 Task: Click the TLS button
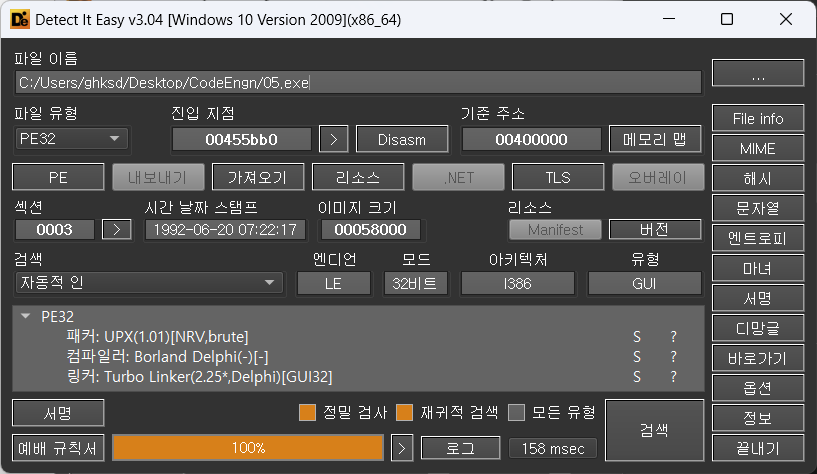(558, 178)
